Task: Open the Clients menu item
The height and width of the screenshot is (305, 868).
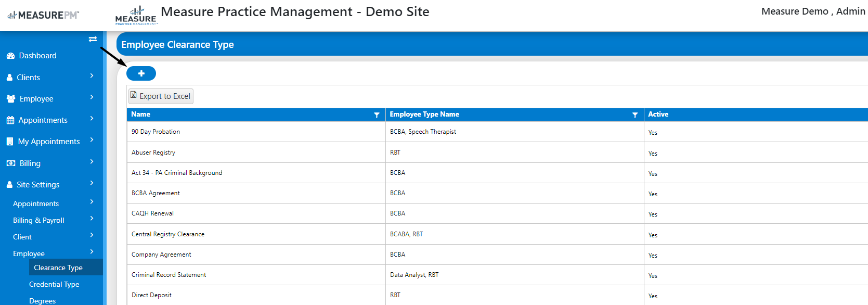Action: tap(28, 78)
